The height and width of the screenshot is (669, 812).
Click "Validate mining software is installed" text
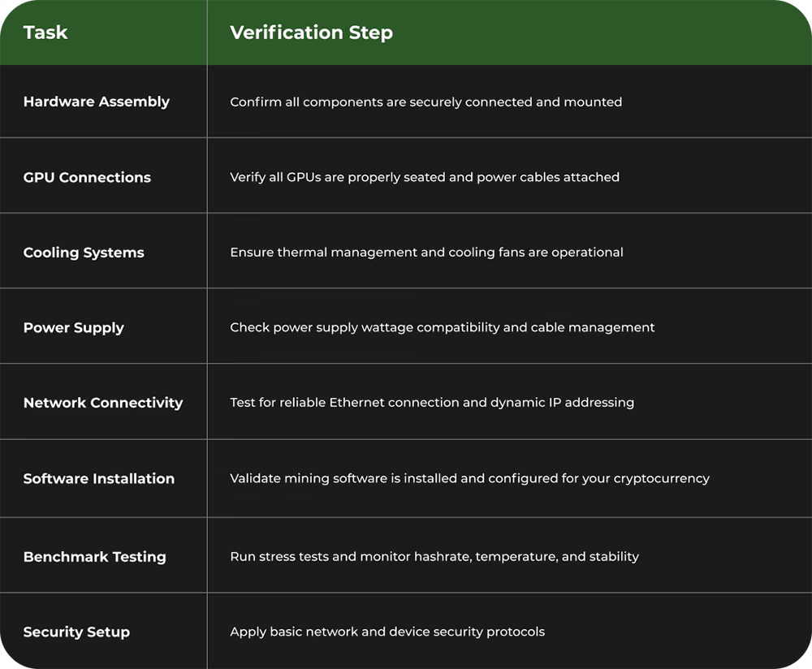343,478
